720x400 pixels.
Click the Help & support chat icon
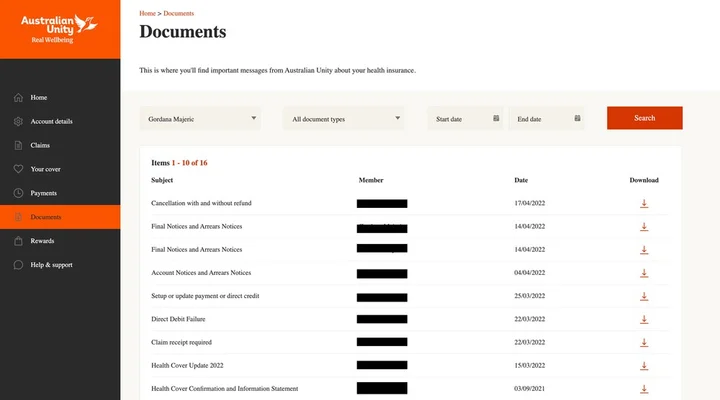[x=18, y=265]
